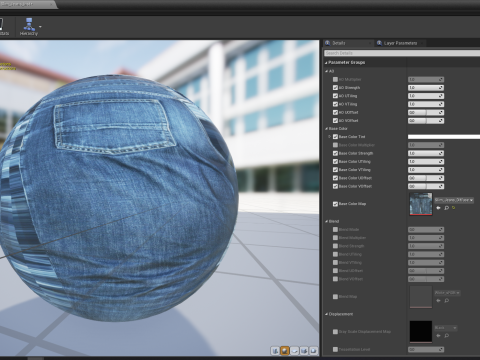480x360 pixels.
Task: Click the Search Details input field
Action: coord(402,53)
